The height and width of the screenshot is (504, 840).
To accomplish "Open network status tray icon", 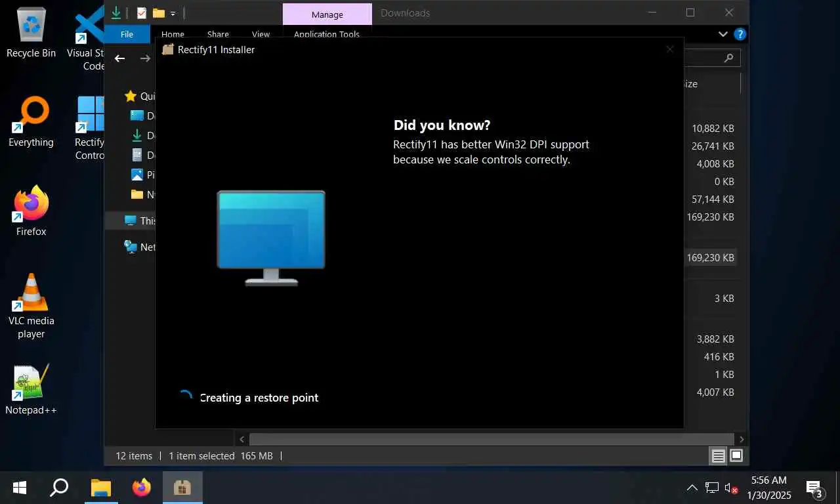I will coord(712,488).
